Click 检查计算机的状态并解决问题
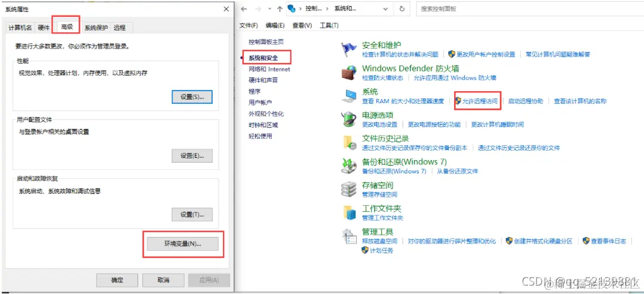Screen dimensions: 644x294 [400, 55]
